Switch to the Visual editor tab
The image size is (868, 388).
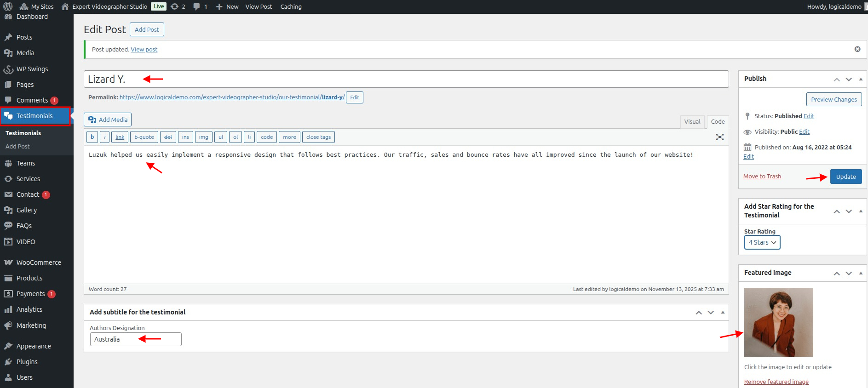692,122
